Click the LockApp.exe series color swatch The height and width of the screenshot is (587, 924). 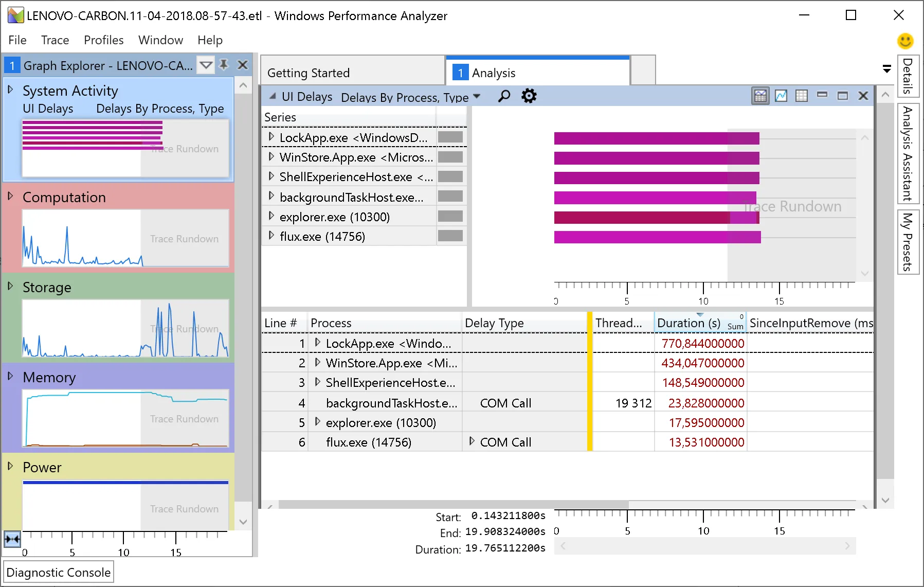click(x=450, y=137)
